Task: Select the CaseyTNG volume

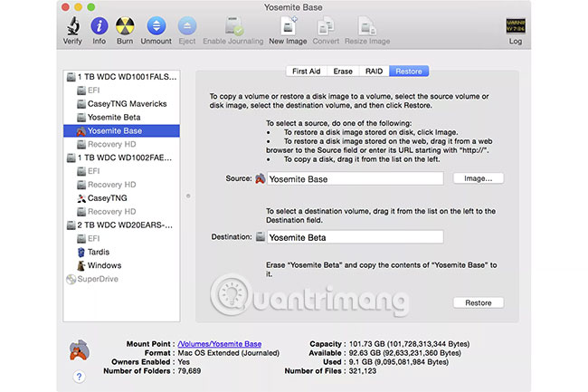Action: point(121,198)
